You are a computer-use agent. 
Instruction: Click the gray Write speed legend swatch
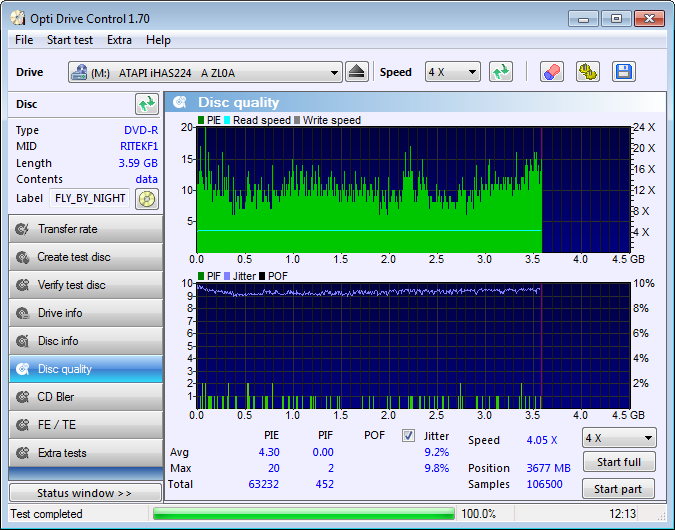(297, 120)
